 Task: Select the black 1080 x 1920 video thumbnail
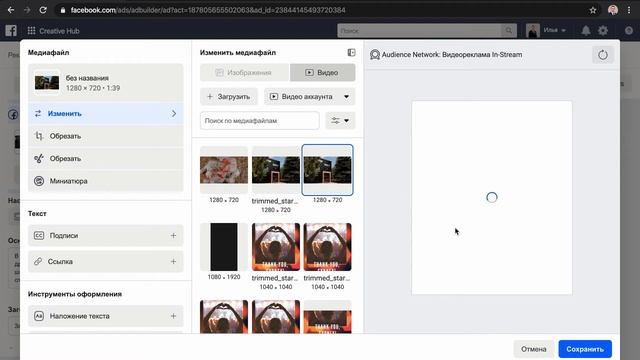coord(224,247)
